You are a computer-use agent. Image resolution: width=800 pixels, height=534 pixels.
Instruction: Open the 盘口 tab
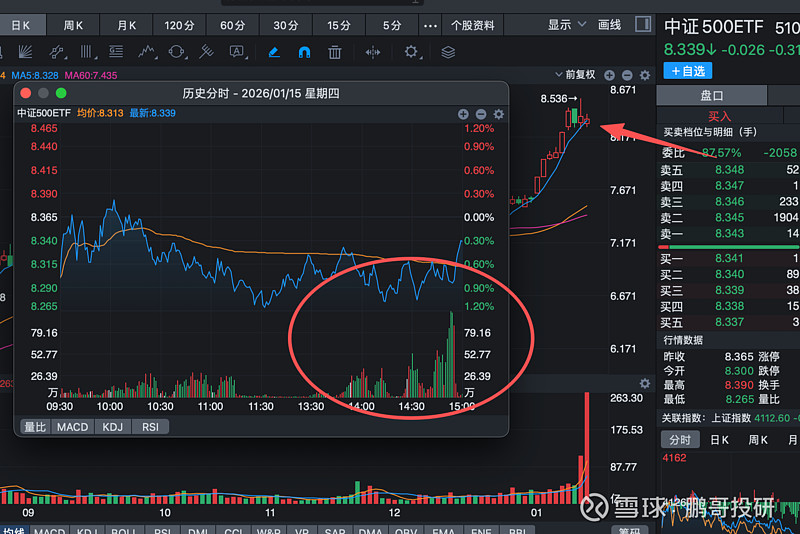tap(712, 95)
